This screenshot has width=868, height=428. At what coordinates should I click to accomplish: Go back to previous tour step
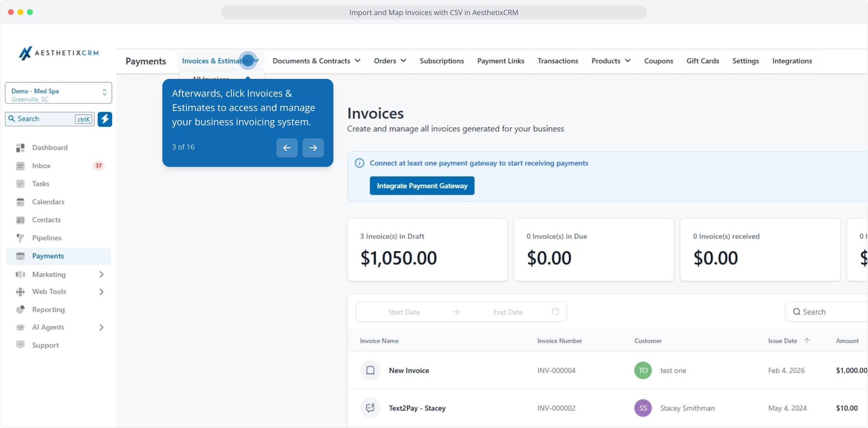[x=287, y=148]
